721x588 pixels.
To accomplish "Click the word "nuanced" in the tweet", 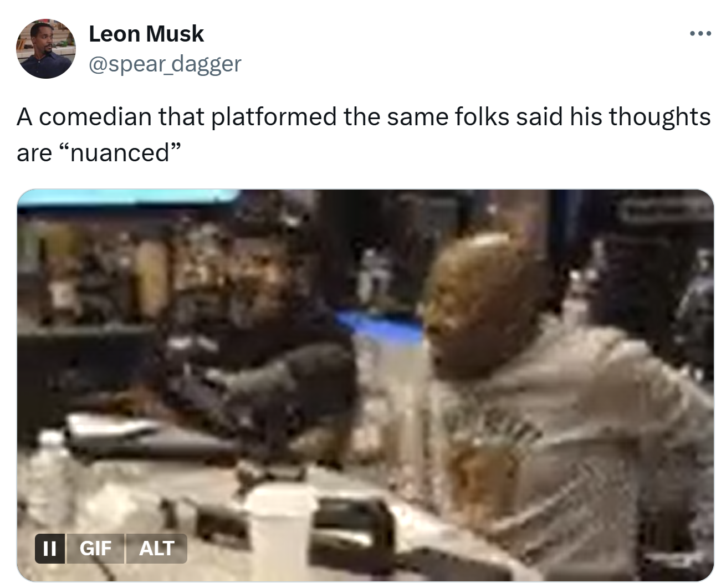I will point(119,152).
